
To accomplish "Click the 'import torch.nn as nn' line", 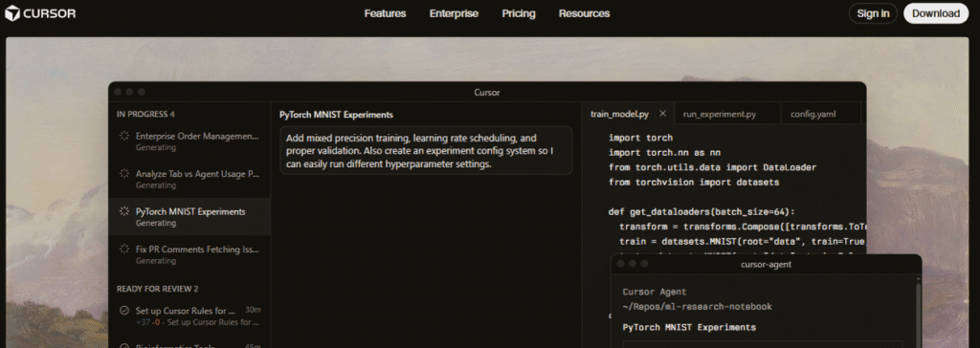I will (x=665, y=152).
